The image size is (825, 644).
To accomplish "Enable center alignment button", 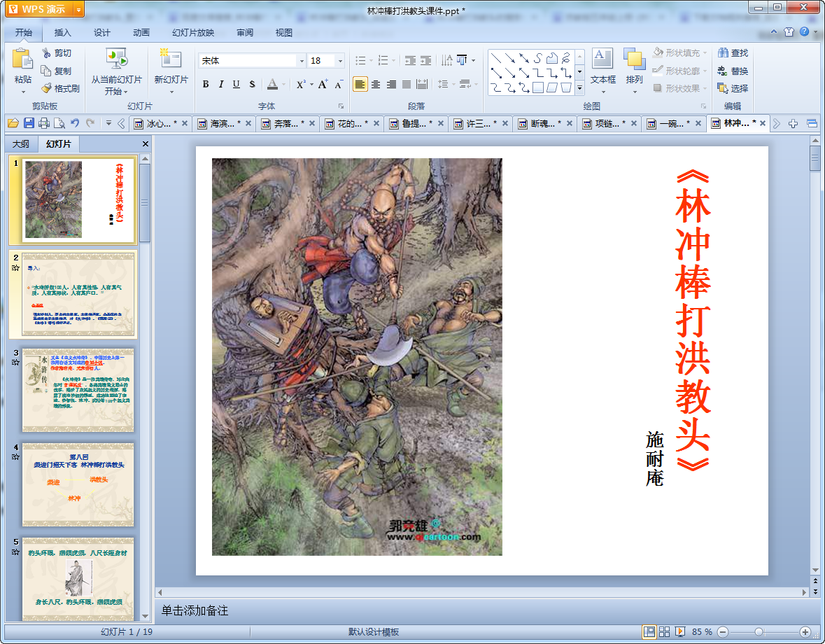I will point(376,84).
